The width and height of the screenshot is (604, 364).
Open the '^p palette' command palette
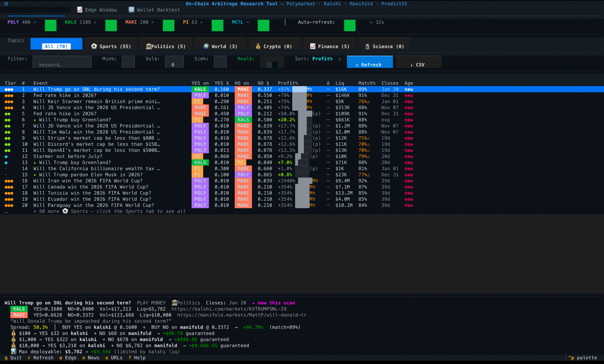(583, 358)
